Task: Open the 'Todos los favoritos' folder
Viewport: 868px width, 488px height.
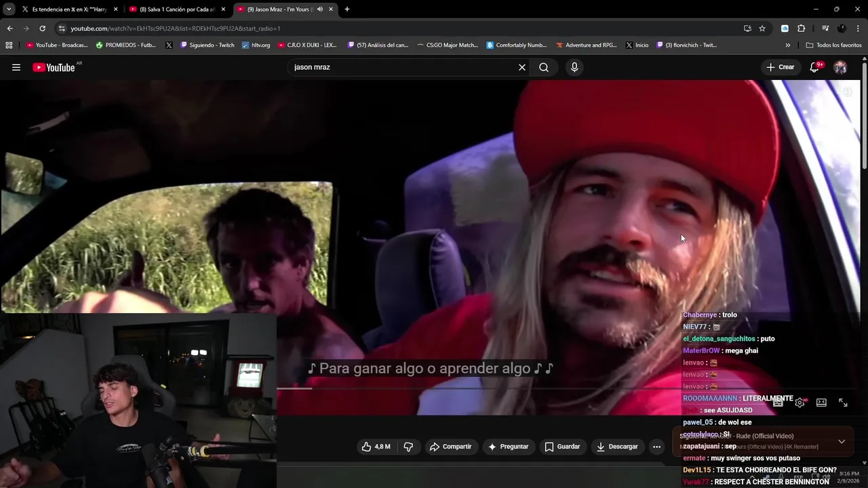Action: [x=833, y=45]
